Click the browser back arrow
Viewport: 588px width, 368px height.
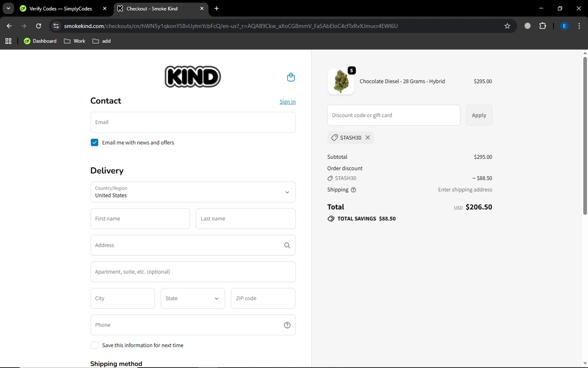(x=9, y=26)
